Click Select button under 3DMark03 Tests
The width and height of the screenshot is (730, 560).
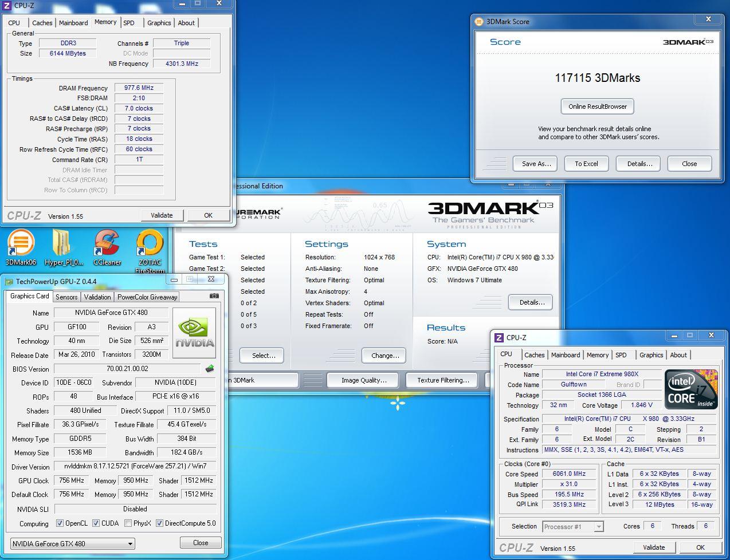pyautogui.click(x=261, y=356)
